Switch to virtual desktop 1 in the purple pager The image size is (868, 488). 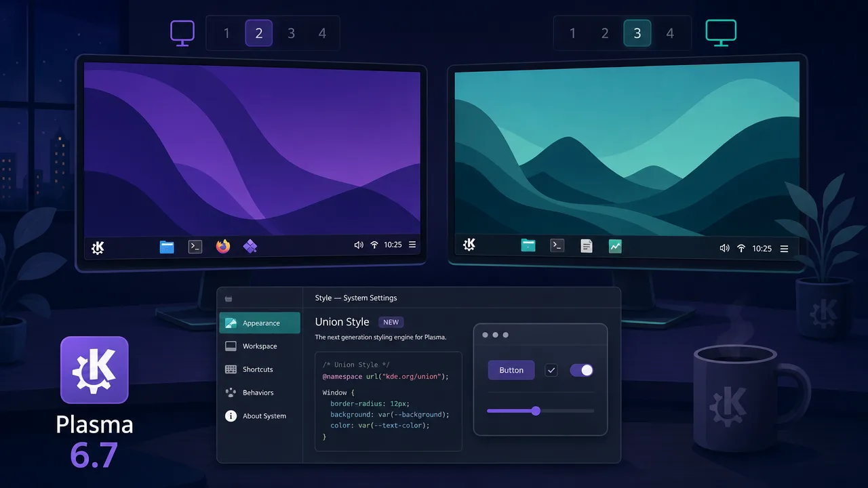pyautogui.click(x=227, y=33)
